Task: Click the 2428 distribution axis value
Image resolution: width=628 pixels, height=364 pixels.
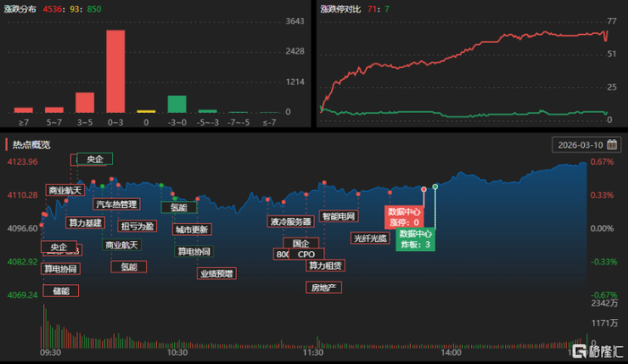Action: [x=295, y=51]
